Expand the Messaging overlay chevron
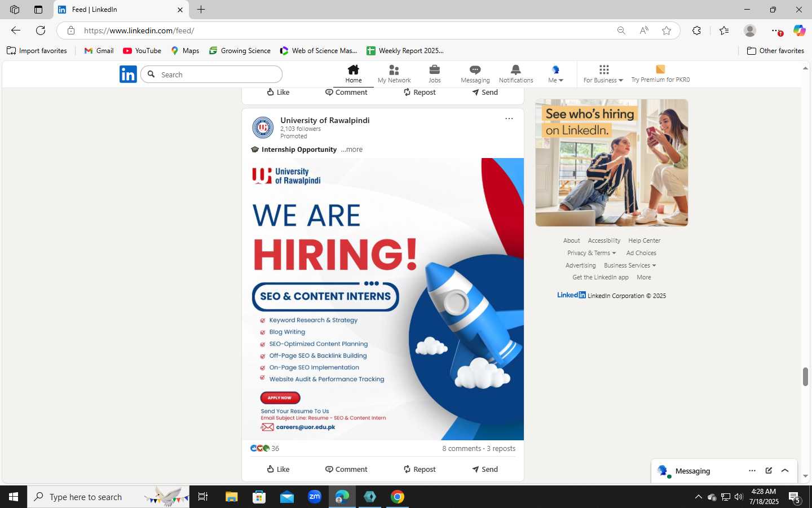 coord(785,471)
